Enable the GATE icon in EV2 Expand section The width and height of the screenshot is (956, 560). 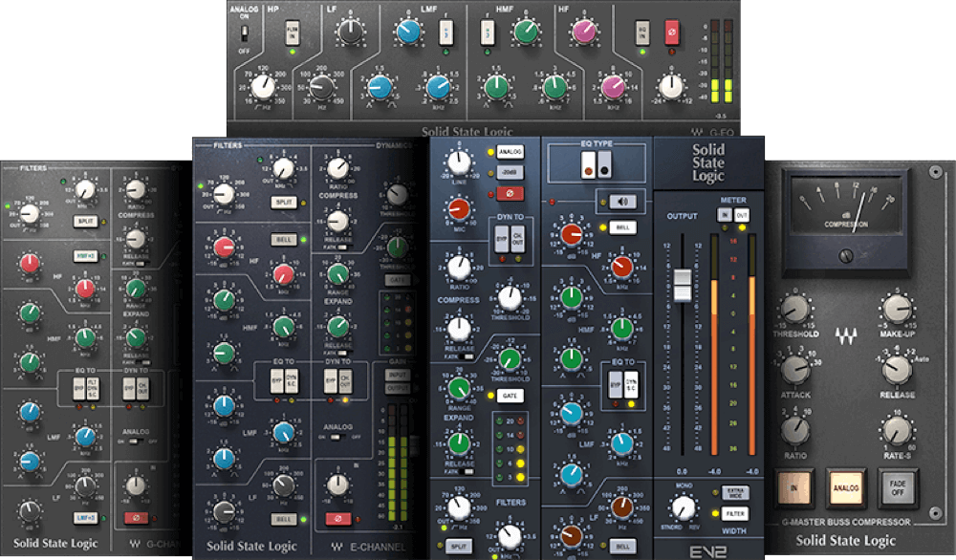click(511, 396)
